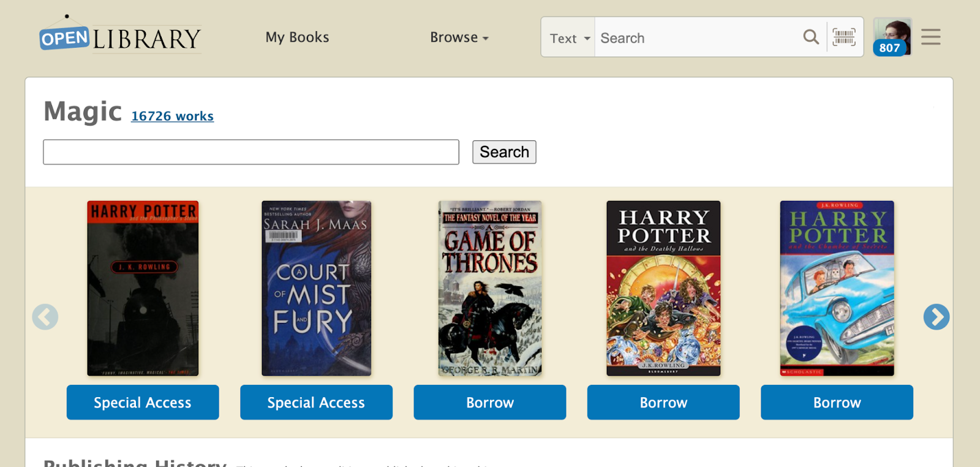Open the 16726 works link
Viewport: 980px width, 467px height.
(172, 116)
